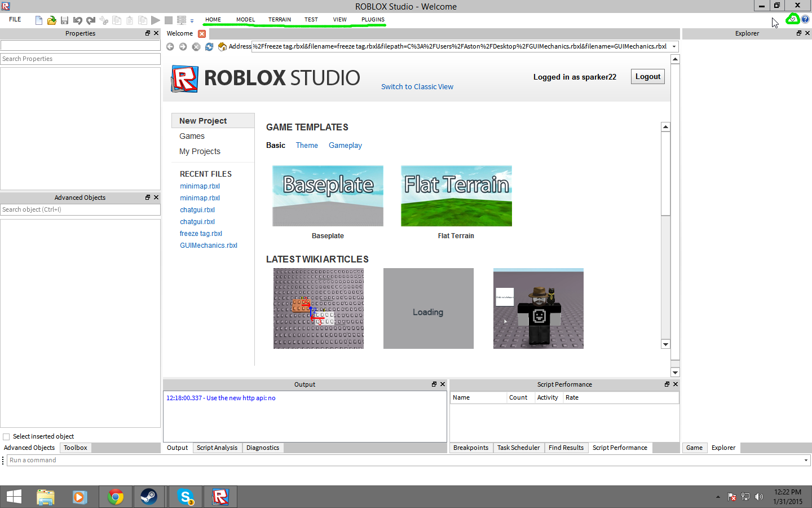Click the ROBLOX Studio logo
The width and height of the screenshot is (812, 508).
click(266, 78)
